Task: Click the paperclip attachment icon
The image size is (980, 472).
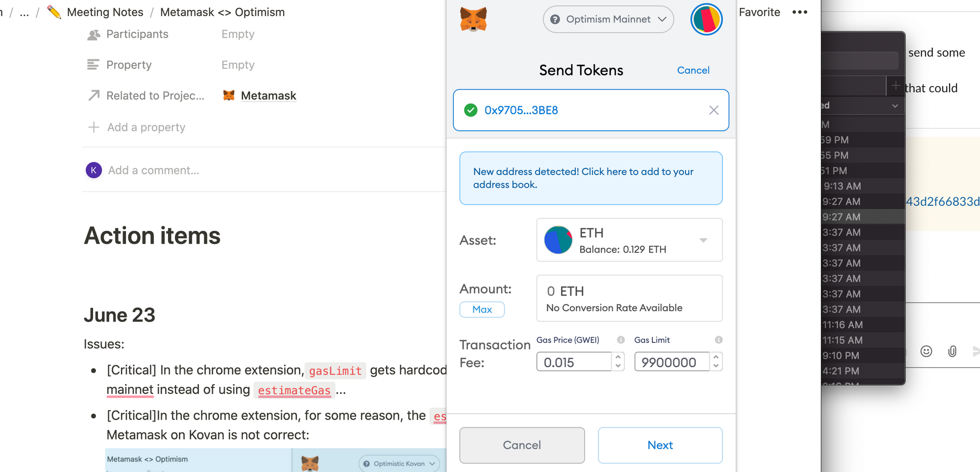Action: point(952,351)
